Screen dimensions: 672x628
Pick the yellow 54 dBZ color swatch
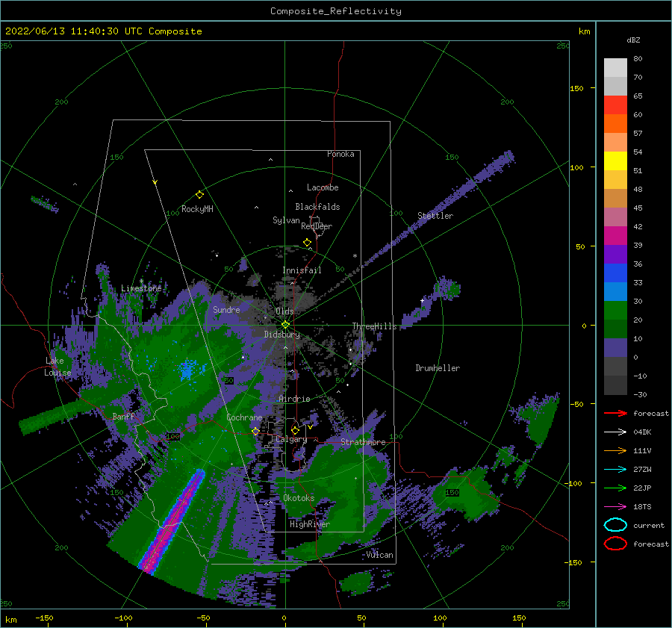coord(615,161)
